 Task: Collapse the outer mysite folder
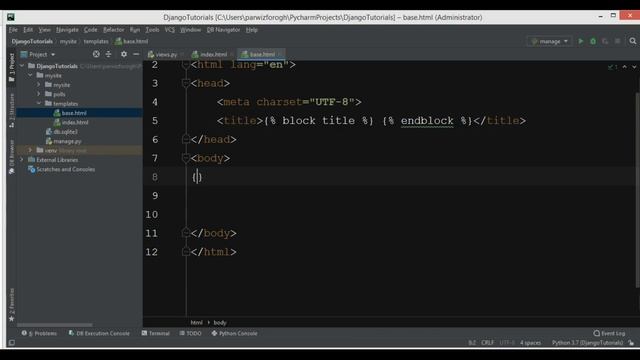tap(31, 75)
